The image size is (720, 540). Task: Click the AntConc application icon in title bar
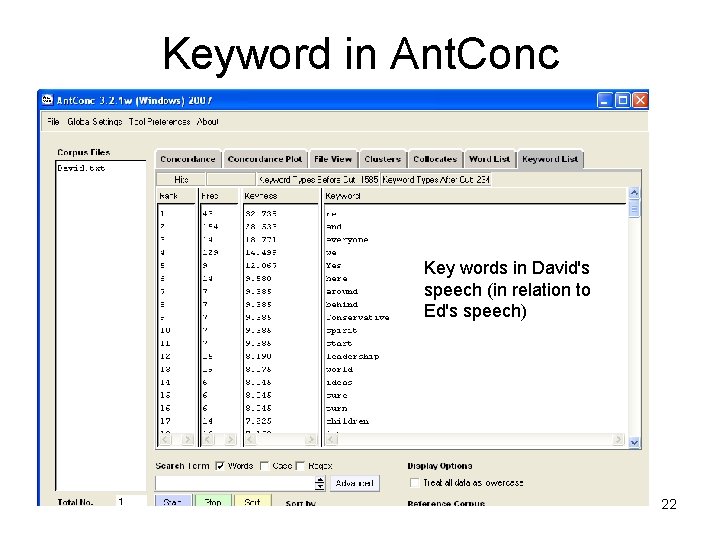pos(47,100)
